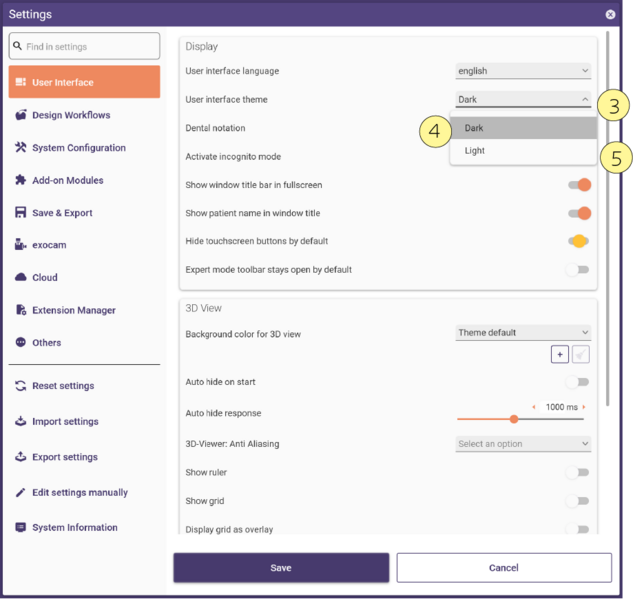Click Import settings

pyautogui.click(x=65, y=421)
